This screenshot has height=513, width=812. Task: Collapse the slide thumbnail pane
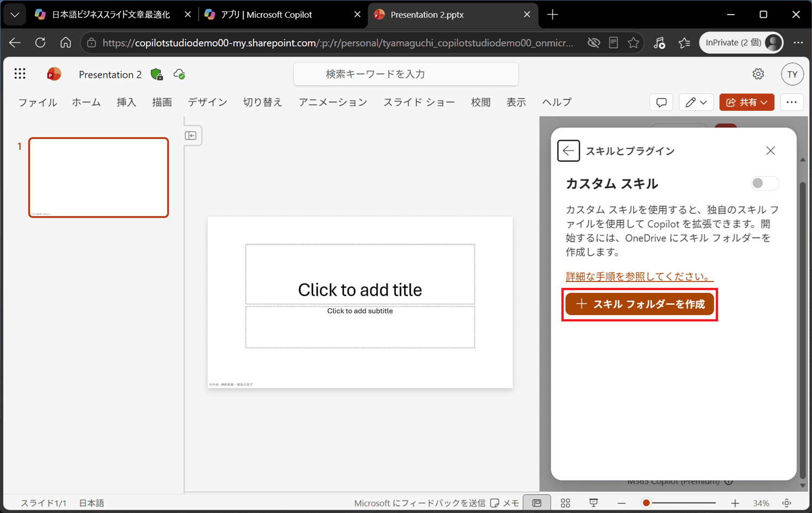[191, 135]
